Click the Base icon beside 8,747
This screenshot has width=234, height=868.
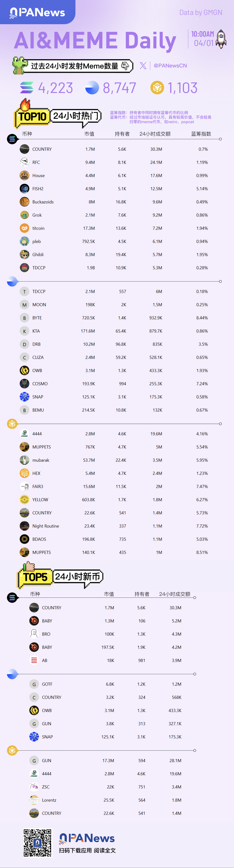(92, 88)
